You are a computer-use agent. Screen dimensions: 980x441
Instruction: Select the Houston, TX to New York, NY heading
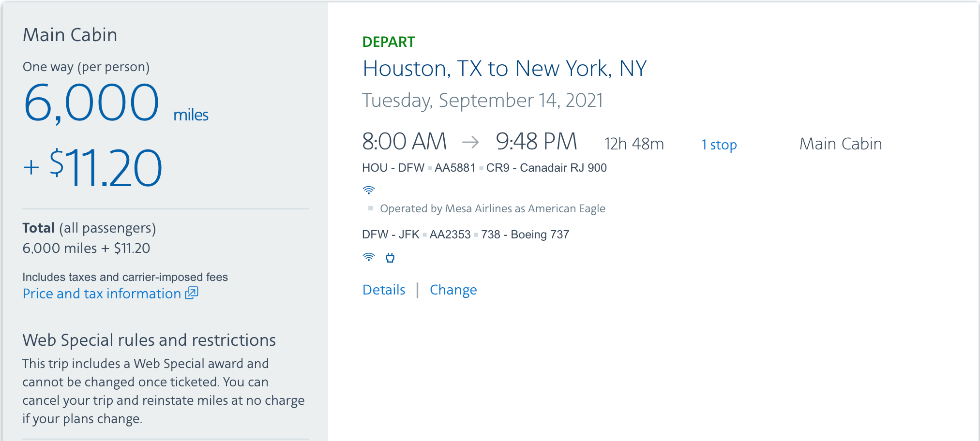click(x=504, y=69)
